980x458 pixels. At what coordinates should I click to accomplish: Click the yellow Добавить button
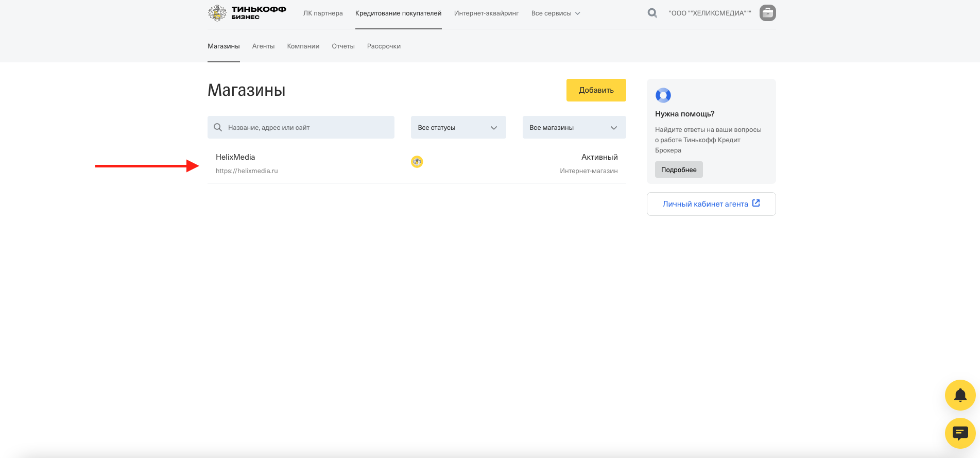click(x=596, y=90)
